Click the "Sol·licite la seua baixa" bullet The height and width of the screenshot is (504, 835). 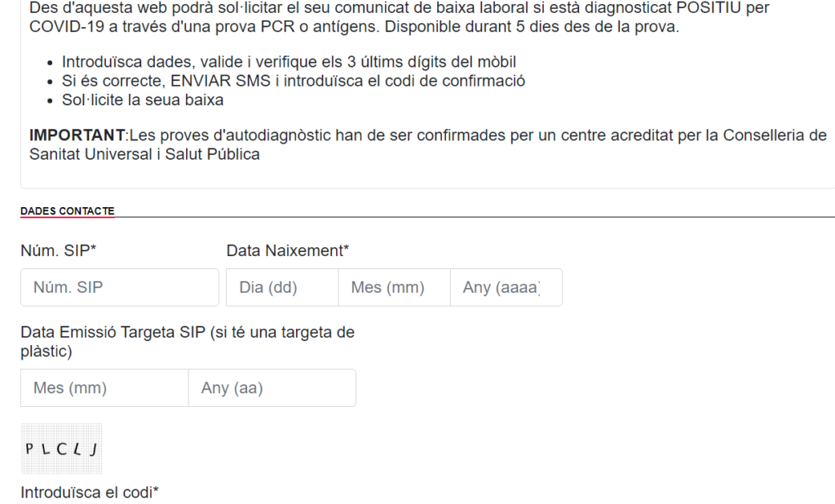tap(143, 100)
